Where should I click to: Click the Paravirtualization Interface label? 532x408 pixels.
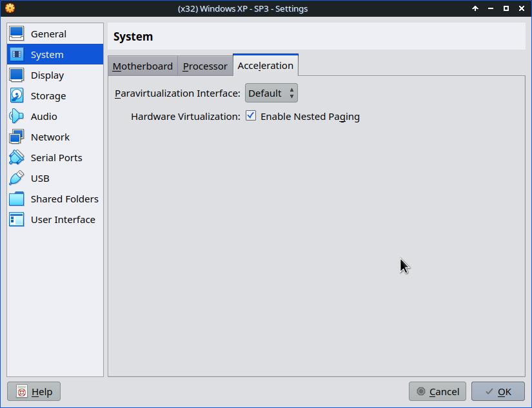tap(177, 93)
